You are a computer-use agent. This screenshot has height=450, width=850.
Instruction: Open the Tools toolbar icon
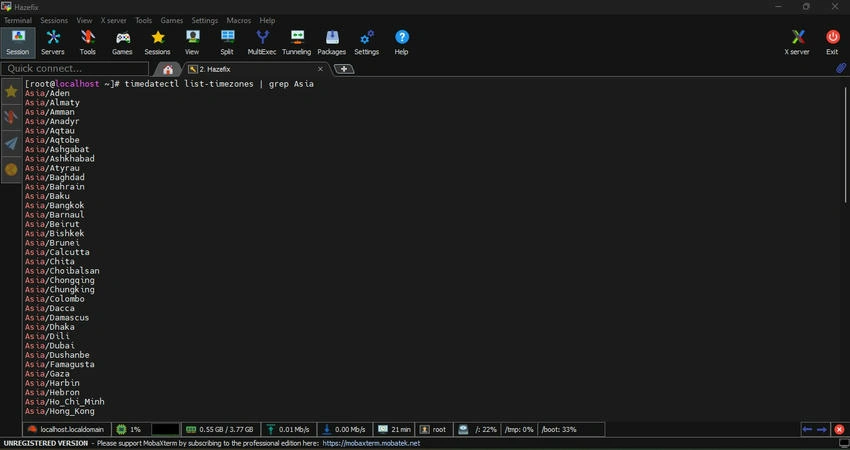87,42
